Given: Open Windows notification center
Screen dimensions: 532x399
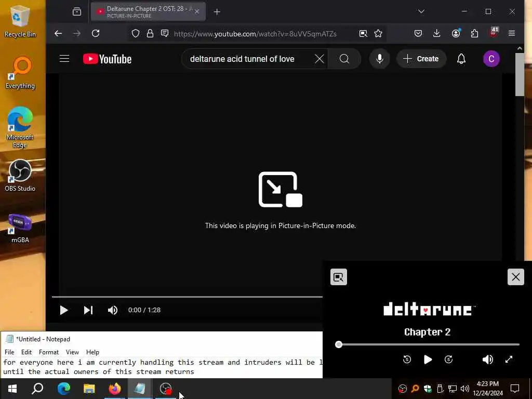Looking at the screenshot, I should click(x=515, y=389).
